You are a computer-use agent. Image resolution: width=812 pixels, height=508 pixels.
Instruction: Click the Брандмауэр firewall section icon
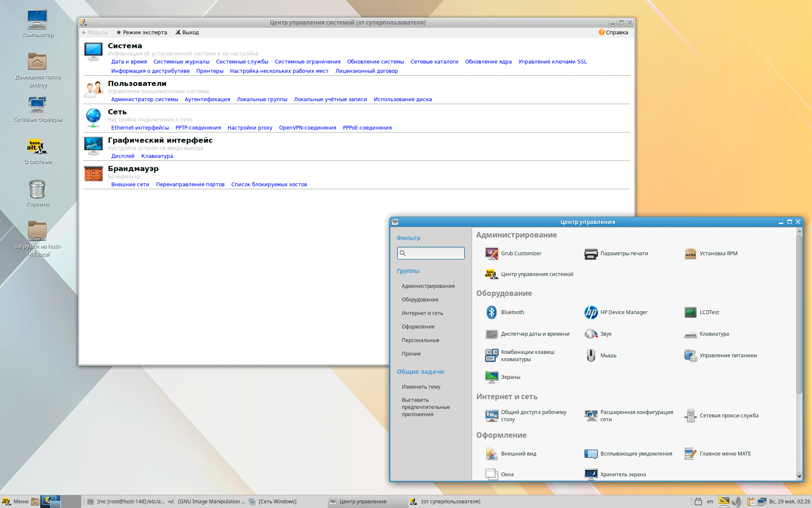point(93,174)
